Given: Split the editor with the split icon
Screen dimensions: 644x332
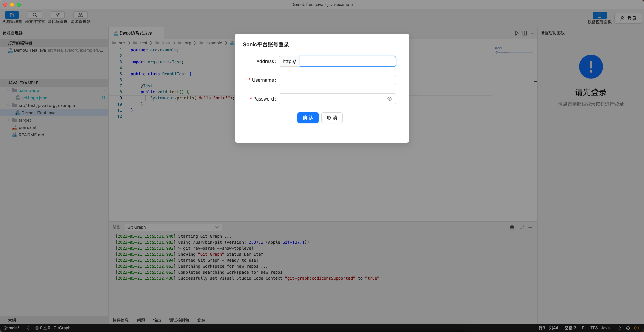Looking at the screenshot, I should click(x=525, y=33).
